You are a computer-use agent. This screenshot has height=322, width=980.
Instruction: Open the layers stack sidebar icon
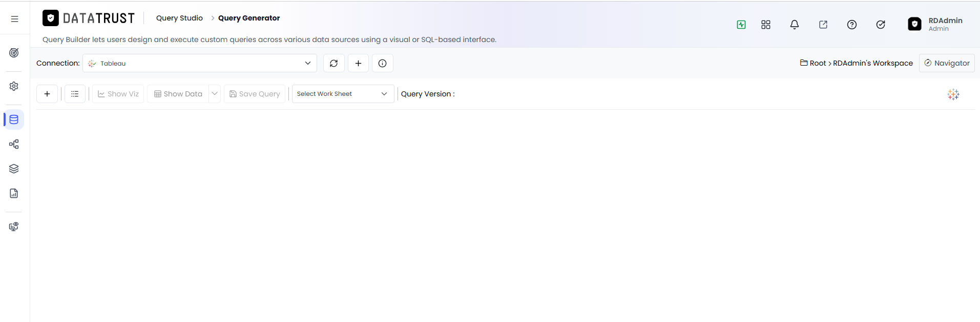pyautogui.click(x=14, y=169)
